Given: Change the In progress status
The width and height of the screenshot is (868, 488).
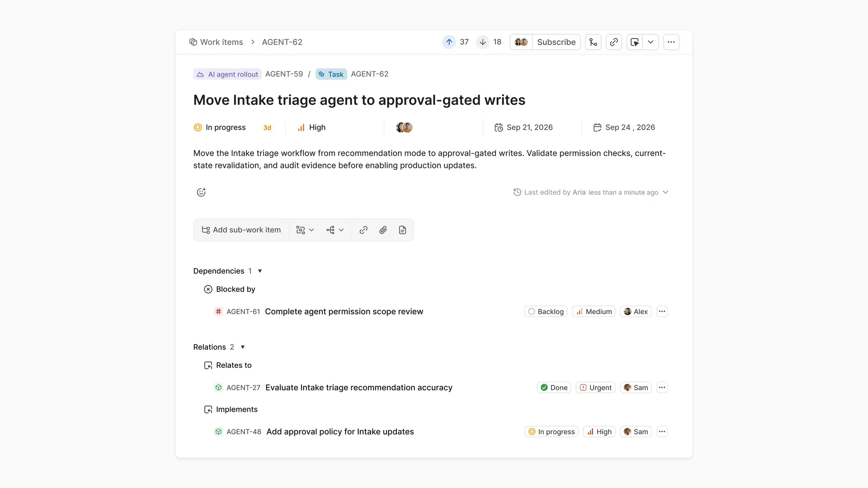Looking at the screenshot, I should click(x=220, y=127).
